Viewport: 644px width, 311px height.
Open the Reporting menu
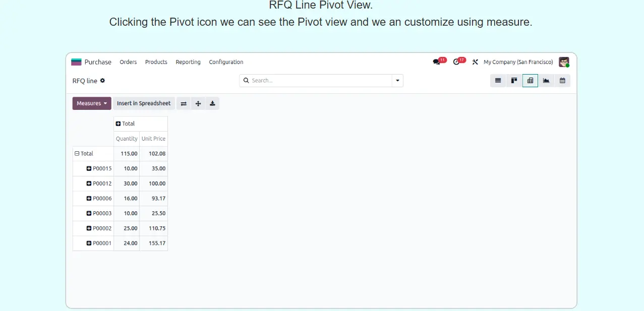pos(188,62)
